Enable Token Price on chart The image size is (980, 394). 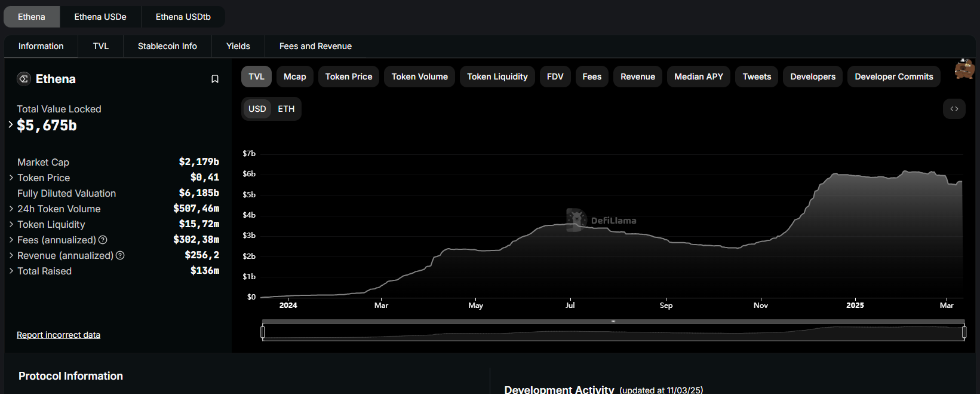click(x=349, y=77)
